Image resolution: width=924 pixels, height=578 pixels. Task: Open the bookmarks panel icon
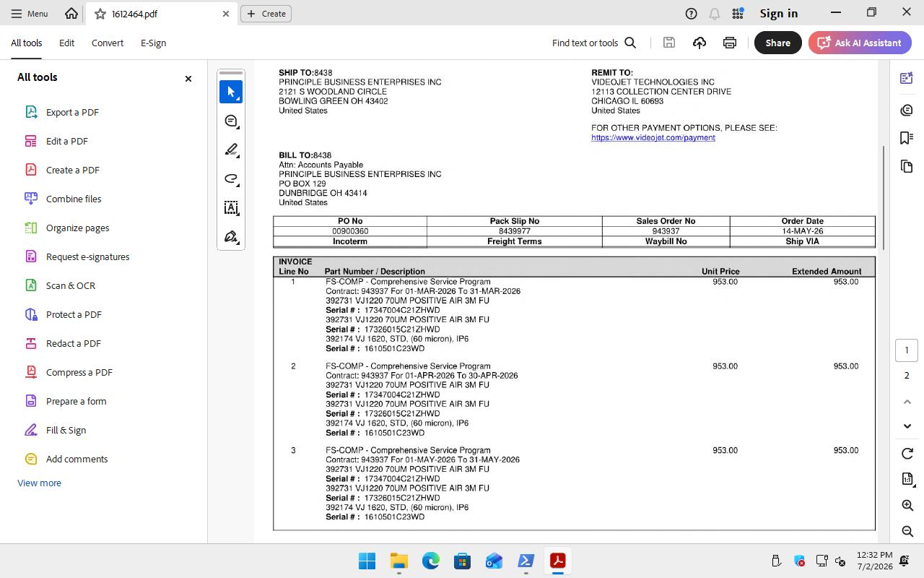point(907,137)
